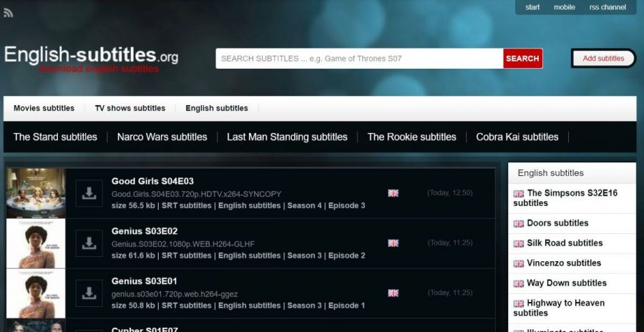The height and width of the screenshot is (332, 644).
Task: Click flag icon beside The Simpsons S32E16
Action: click(x=518, y=193)
